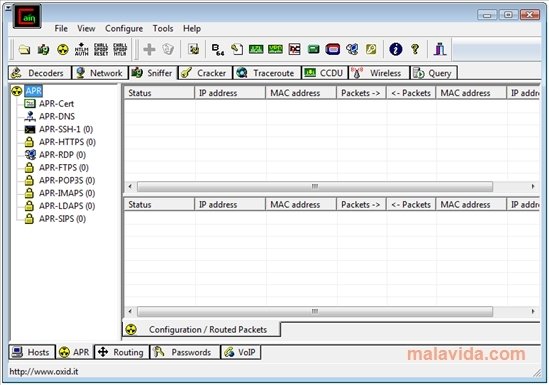
Task: Open Configuration / Routed Packets tab
Action: (x=201, y=329)
